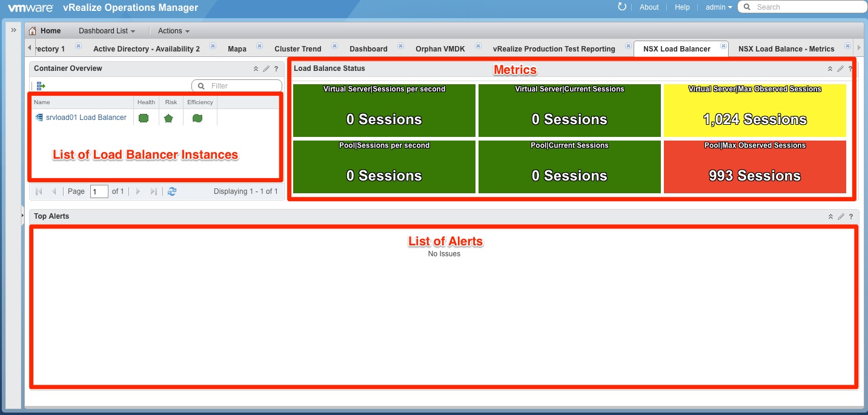Collapse the Container Overview panel
This screenshot has height=415, width=868.
[x=256, y=69]
